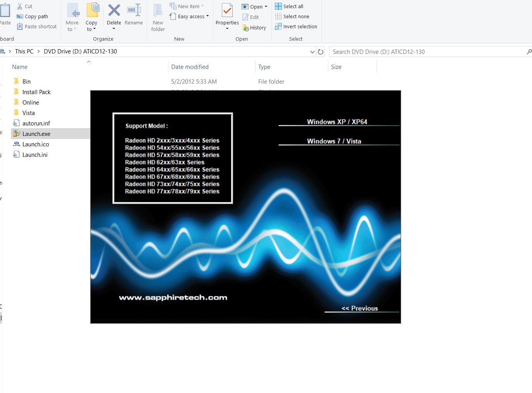Open the Copy to dropdown
Image resolution: width=532 pixels, height=393 pixels.
[91, 26]
